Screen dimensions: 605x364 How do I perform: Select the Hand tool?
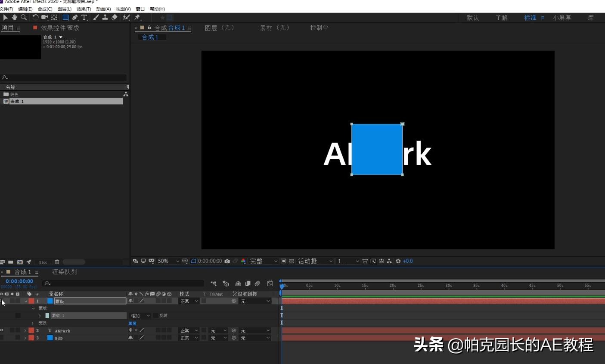click(14, 17)
